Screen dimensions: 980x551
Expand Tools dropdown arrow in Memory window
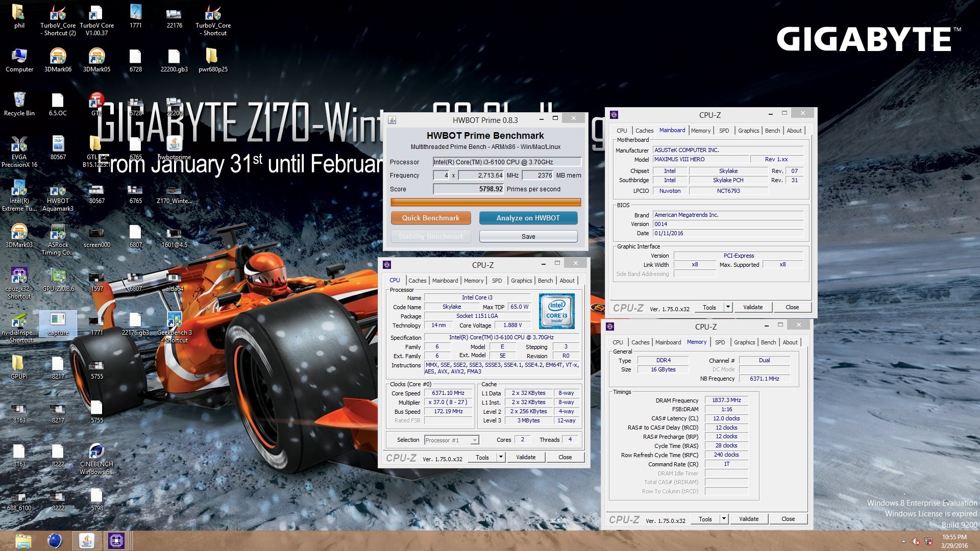click(x=724, y=519)
